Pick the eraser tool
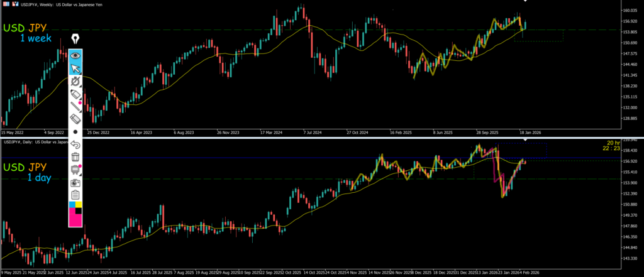Viewport: 644px width, 277px height. (75, 119)
